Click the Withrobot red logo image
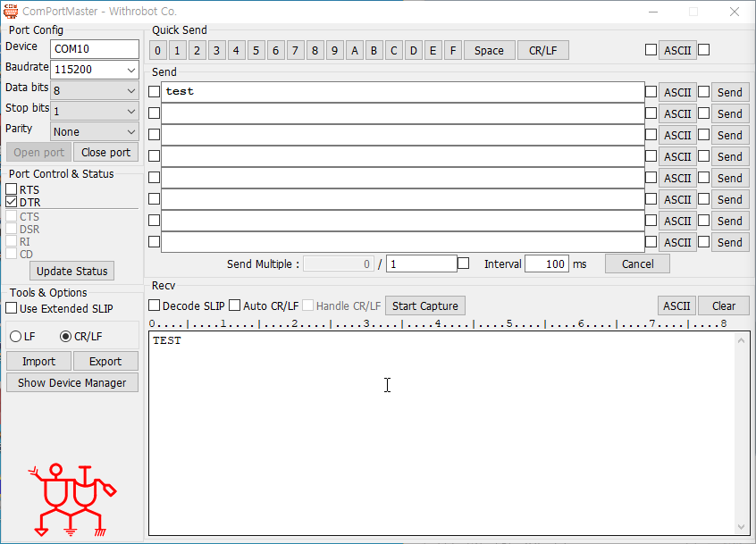756x544 pixels. [72, 500]
